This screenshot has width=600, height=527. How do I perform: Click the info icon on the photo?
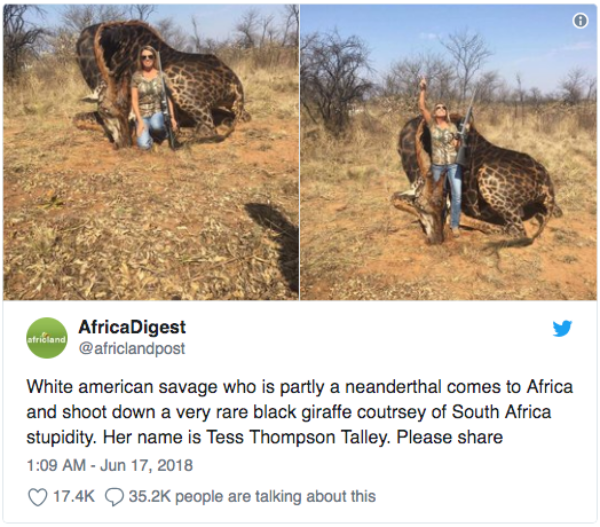pos(579,21)
